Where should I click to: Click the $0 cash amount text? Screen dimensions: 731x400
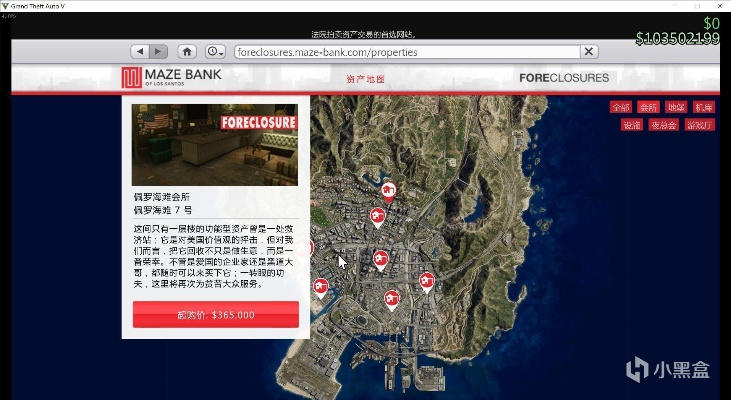click(x=711, y=23)
